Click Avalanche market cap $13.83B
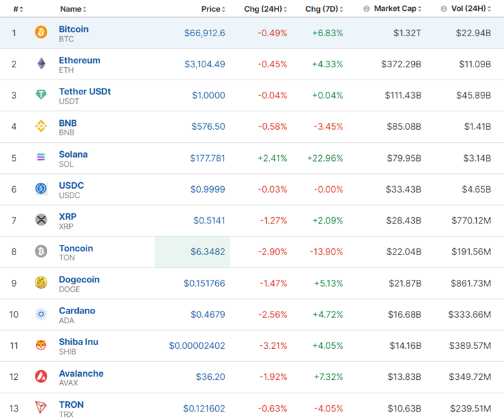 point(404,377)
